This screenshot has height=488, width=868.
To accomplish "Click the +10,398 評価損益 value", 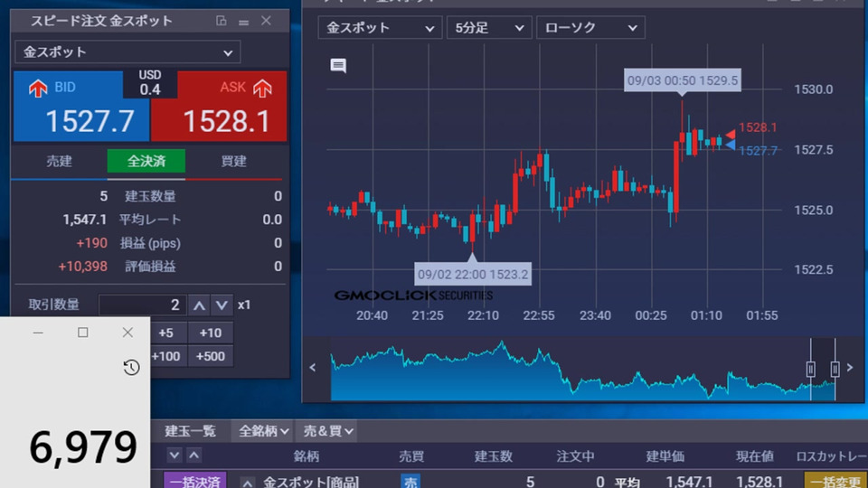I will click(x=82, y=267).
